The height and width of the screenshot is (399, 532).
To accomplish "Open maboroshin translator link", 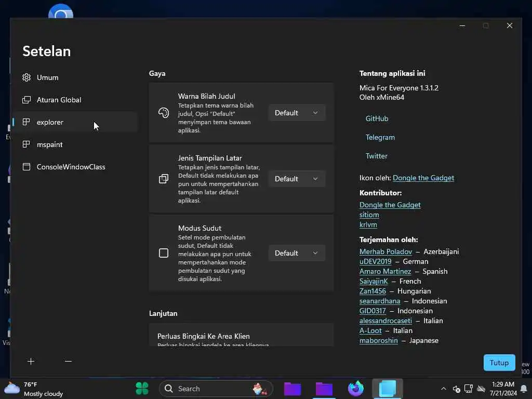I will pos(378,340).
